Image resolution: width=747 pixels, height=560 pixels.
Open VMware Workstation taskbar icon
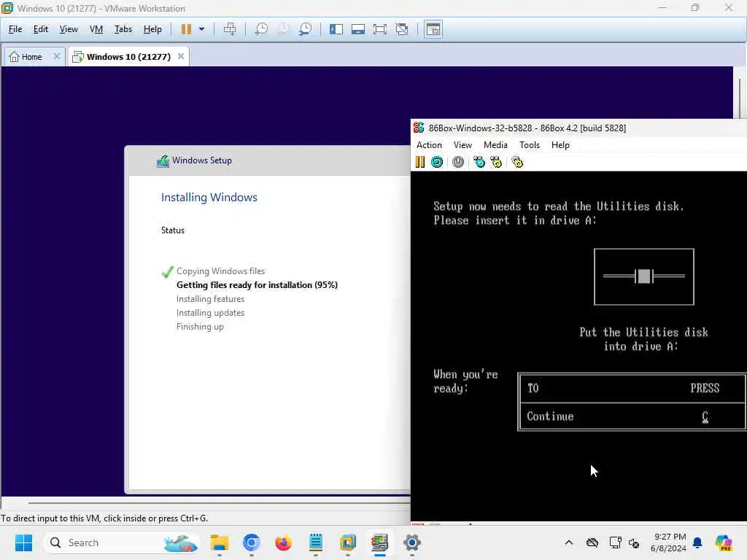tap(348, 542)
